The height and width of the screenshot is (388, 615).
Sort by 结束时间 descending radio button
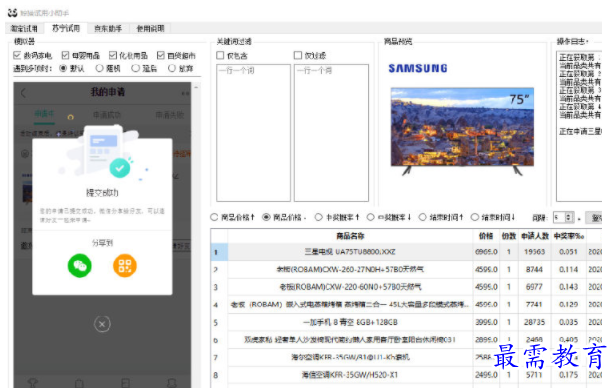pos(475,217)
